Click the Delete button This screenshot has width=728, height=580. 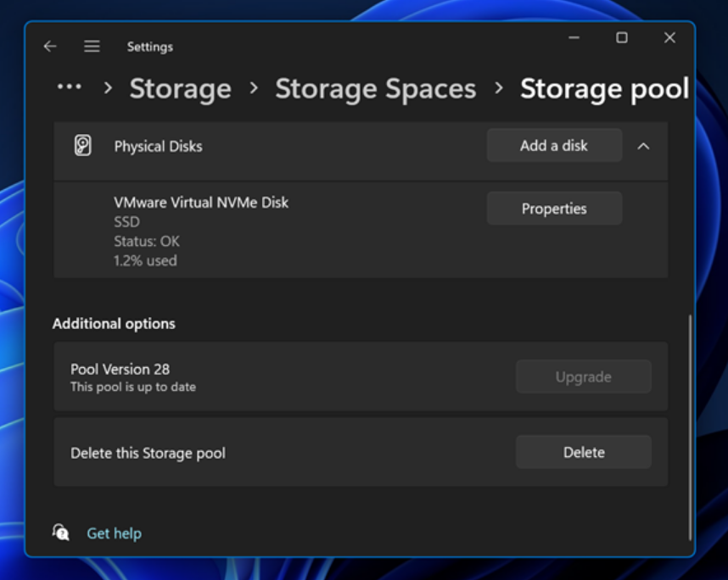pyautogui.click(x=584, y=452)
